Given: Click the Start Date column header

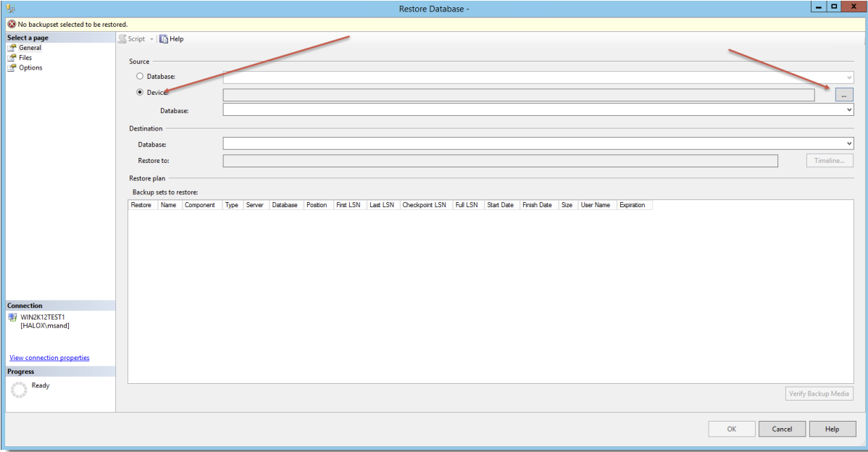Looking at the screenshot, I should [502, 205].
